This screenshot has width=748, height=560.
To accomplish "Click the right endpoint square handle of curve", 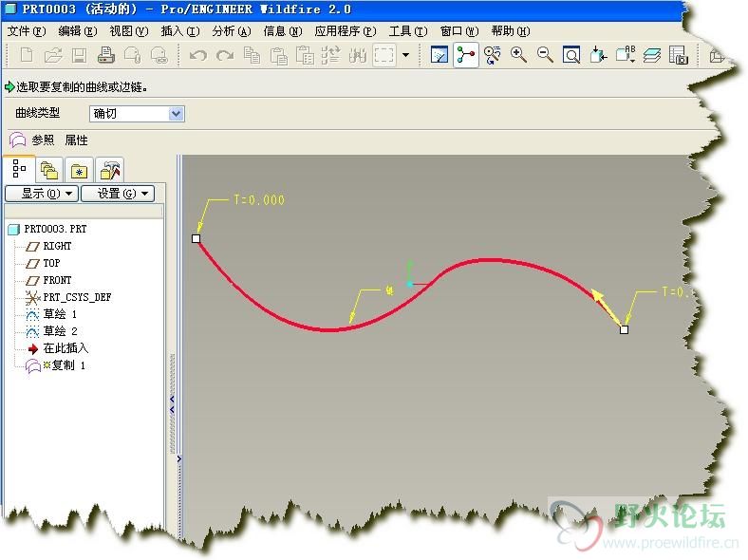I will pyautogui.click(x=624, y=329).
